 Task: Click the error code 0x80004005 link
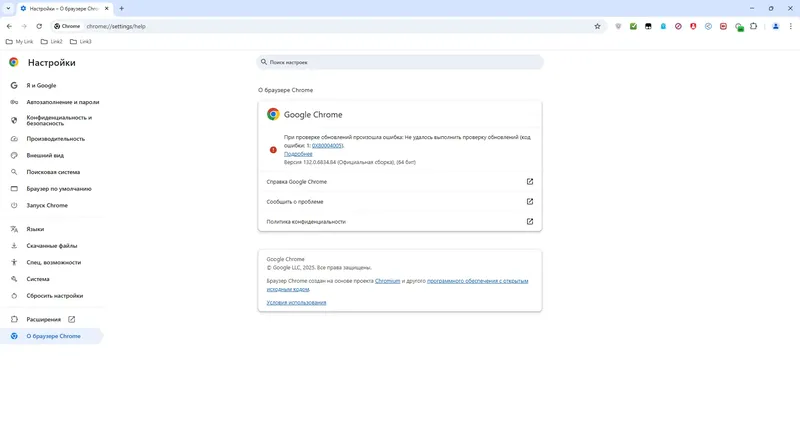point(327,145)
